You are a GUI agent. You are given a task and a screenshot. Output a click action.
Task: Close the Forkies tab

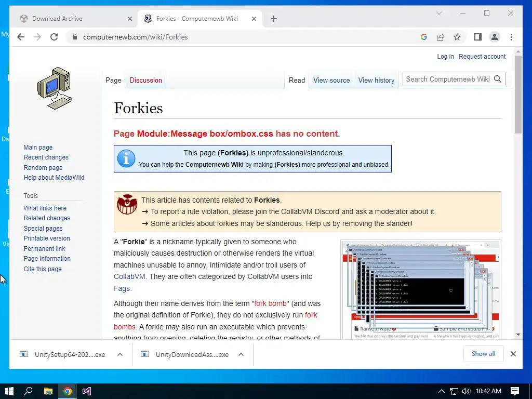click(x=254, y=19)
